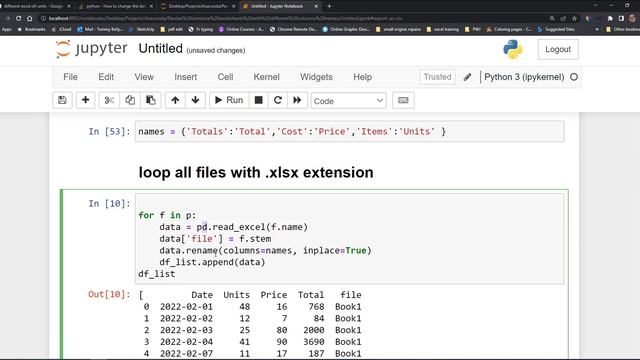Click Total value 3690 in output

313,342
